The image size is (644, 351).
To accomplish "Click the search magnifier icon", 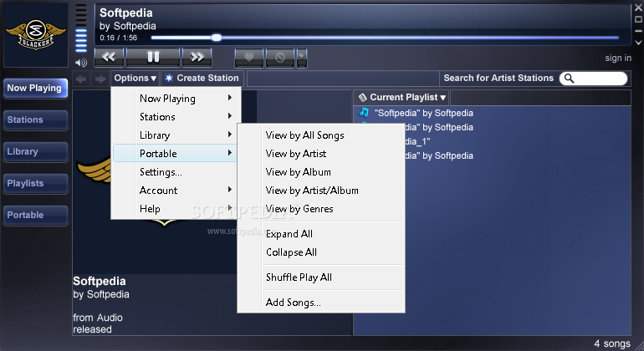I will click(x=569, y=78).
